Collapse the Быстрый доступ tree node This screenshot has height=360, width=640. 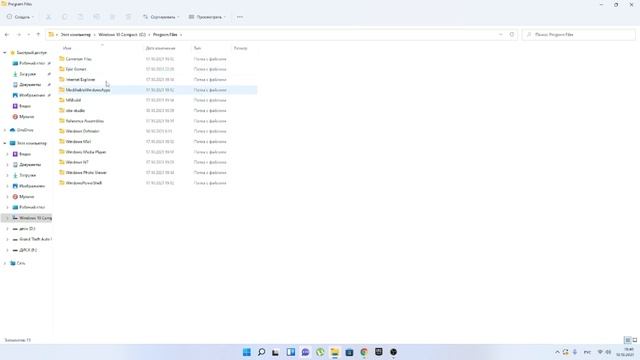pos(5,53)
